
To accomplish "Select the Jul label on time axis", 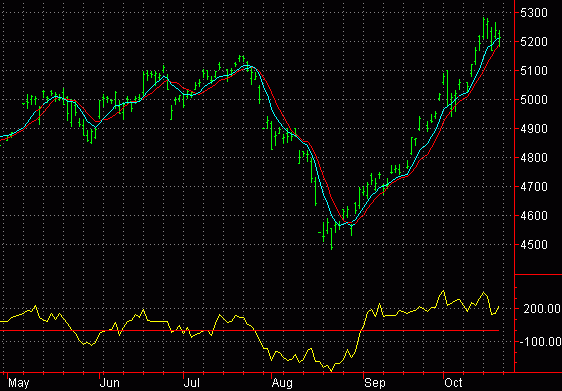I will point(192,383).
